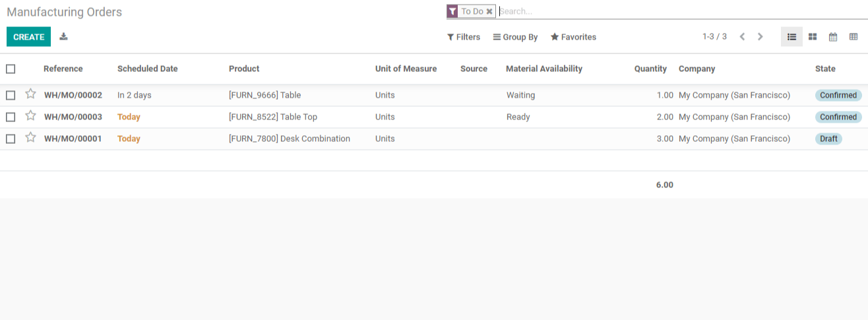Open the Favorites dropdown
This screenshot has height=320, width=868.
point(573,37)
